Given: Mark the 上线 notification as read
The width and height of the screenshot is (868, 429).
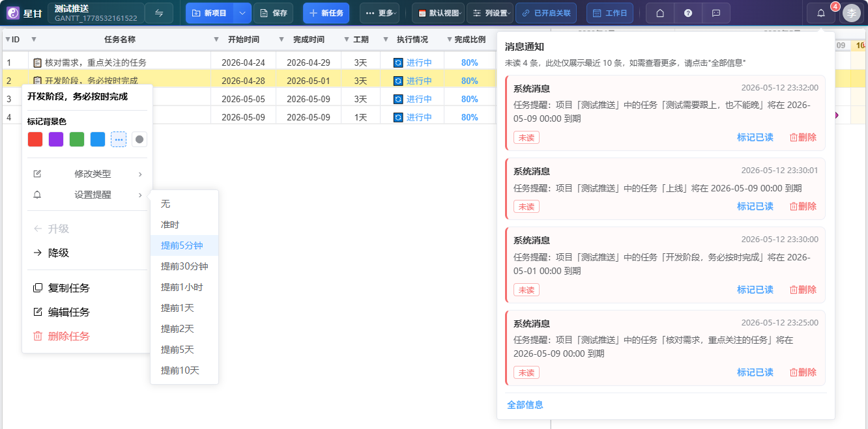Looking at the screenshot, I should click(x=755, y=206).
